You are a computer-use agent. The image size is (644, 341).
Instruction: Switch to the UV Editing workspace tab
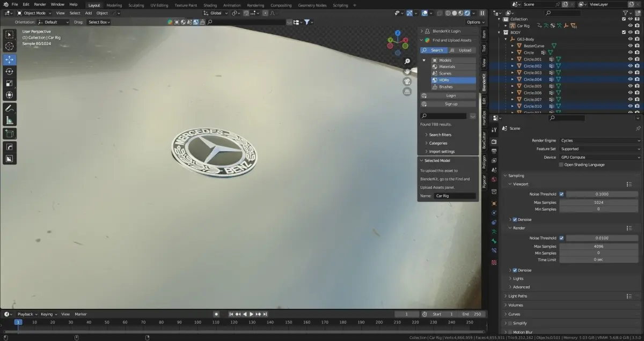click(x=159, y=5)
